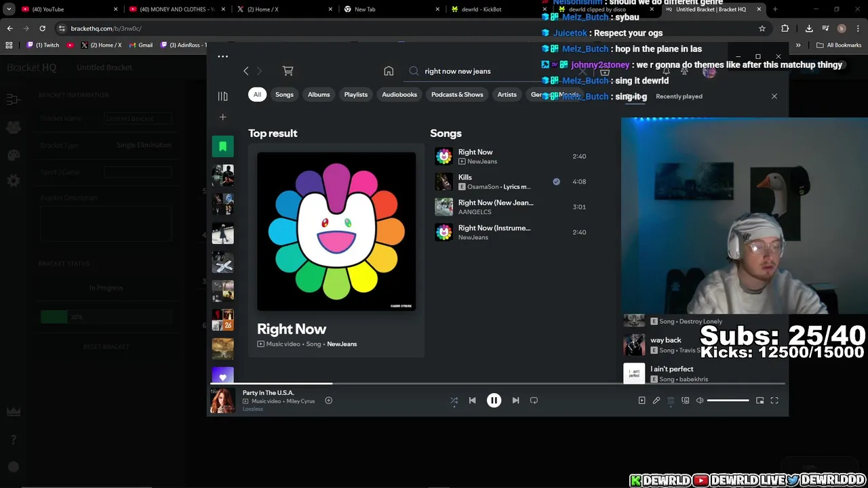Image resolution: width=868 pixels, height=488 pixels.
Task: Toggle repeat in the player bar
Action: pos(534,401)
